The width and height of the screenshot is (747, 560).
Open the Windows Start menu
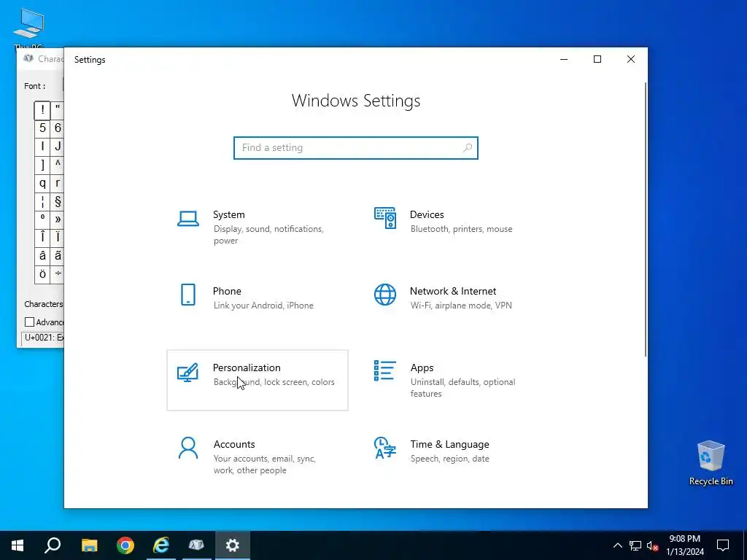tap(18, 545)
